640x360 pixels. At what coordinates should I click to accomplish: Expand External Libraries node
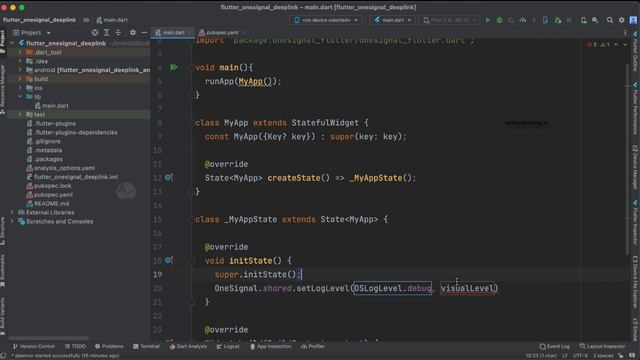[12, 212]
